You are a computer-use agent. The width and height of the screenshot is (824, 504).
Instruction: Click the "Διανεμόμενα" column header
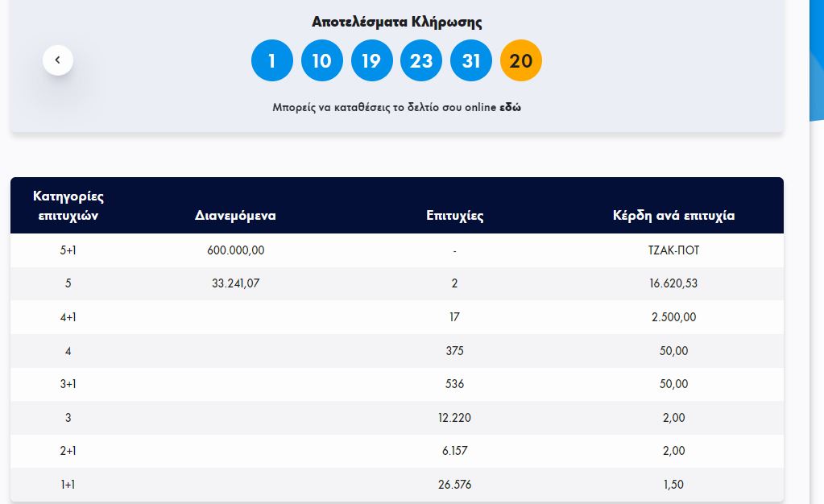(x=235, y=216)
